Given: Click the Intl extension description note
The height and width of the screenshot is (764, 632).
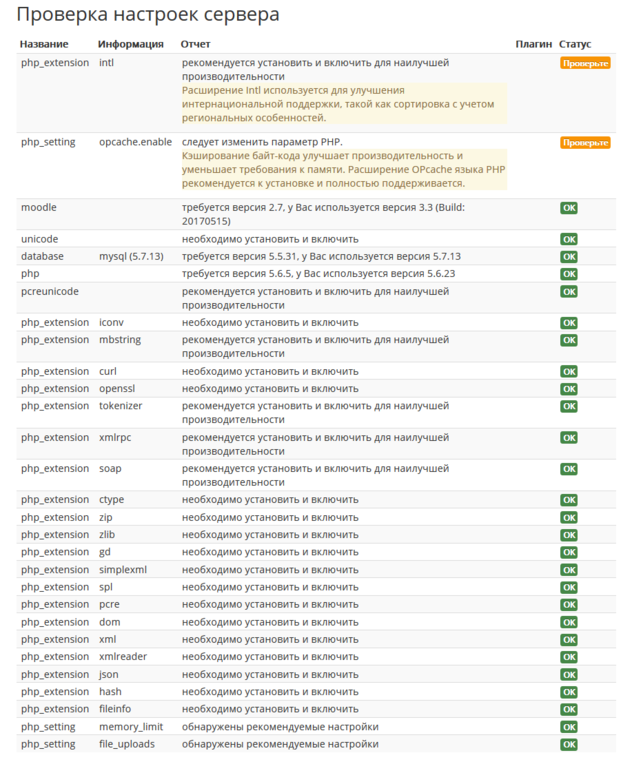Looking at the screenshot, I should tap(343, 104).
